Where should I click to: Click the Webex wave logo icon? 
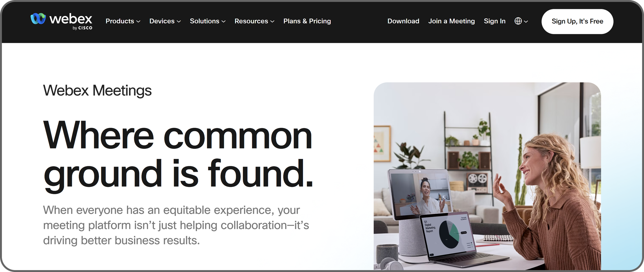click(38, 19)
